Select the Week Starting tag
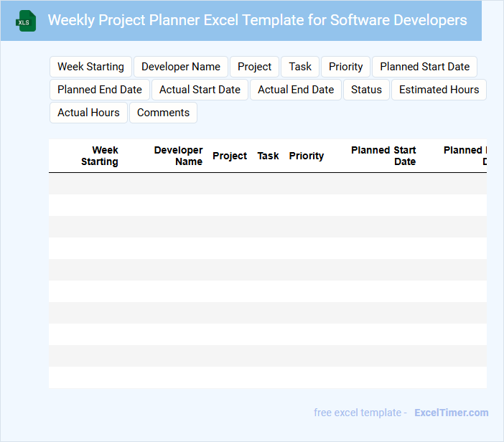This screenshot has width=504, height=442. coord(90,67)
